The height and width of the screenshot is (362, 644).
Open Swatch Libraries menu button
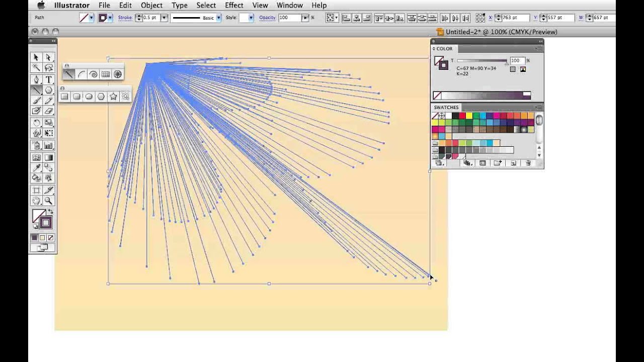point(439,163)
